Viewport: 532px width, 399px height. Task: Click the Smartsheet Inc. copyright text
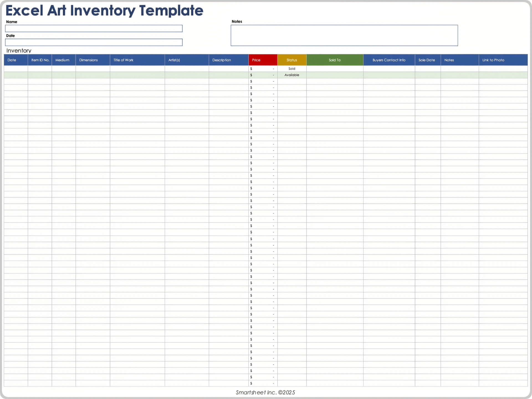[265, 392]
